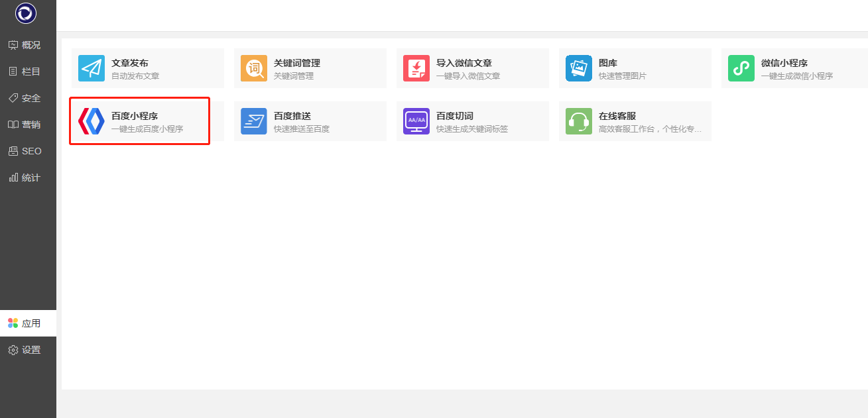Open the 导入微信文章 app title

pos(464,63)
